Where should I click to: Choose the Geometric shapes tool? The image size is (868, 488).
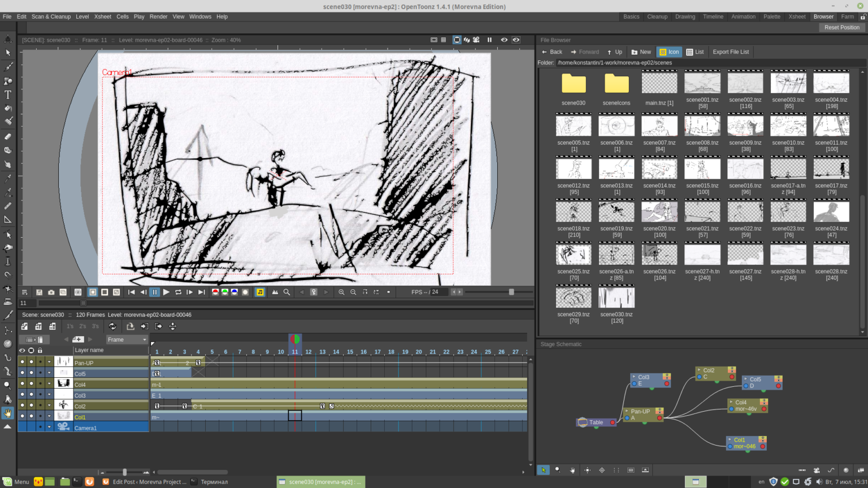coord(8,81)
